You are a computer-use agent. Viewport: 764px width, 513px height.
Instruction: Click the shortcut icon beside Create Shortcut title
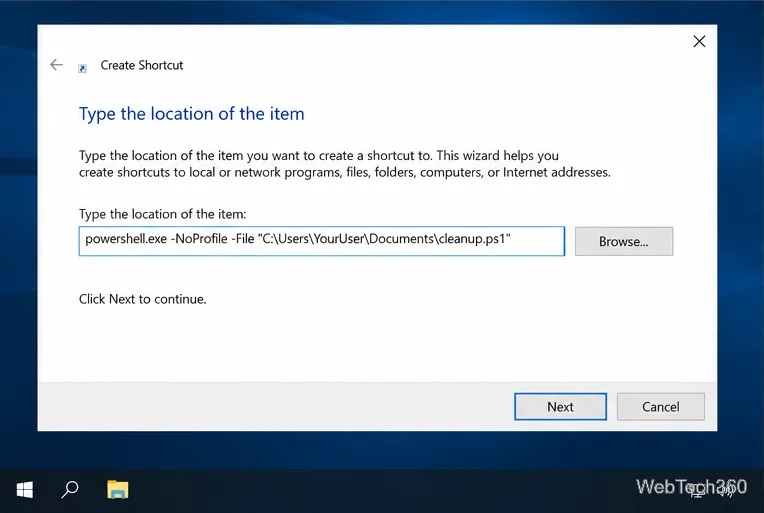(x=82, y=68)
